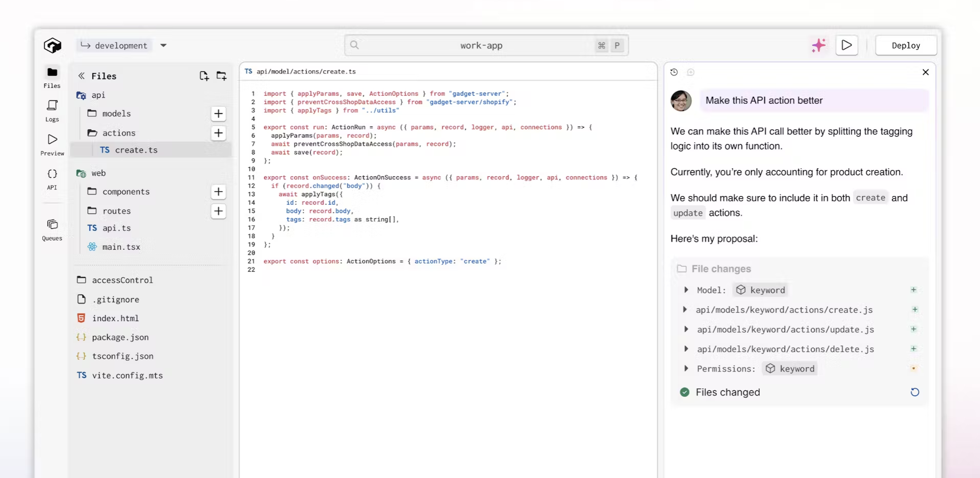Click the new chat icon beside history
Screen dimensions: 980x478
point(690,72)
